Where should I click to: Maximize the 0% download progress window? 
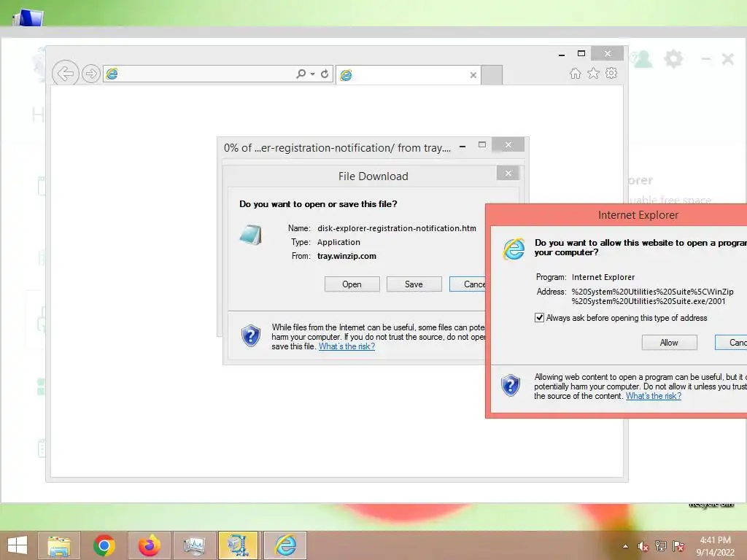point(482,145)
